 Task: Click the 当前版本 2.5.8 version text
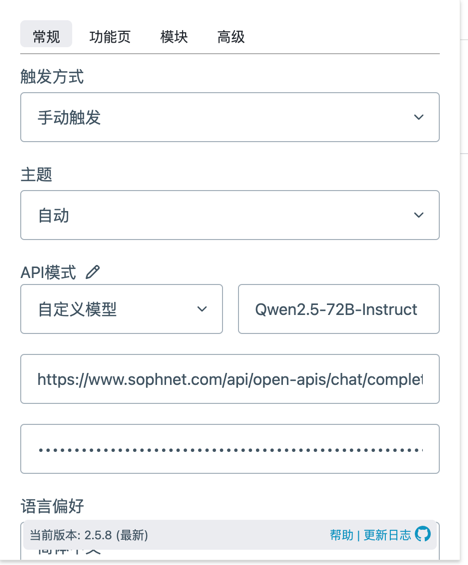(89, 535)
